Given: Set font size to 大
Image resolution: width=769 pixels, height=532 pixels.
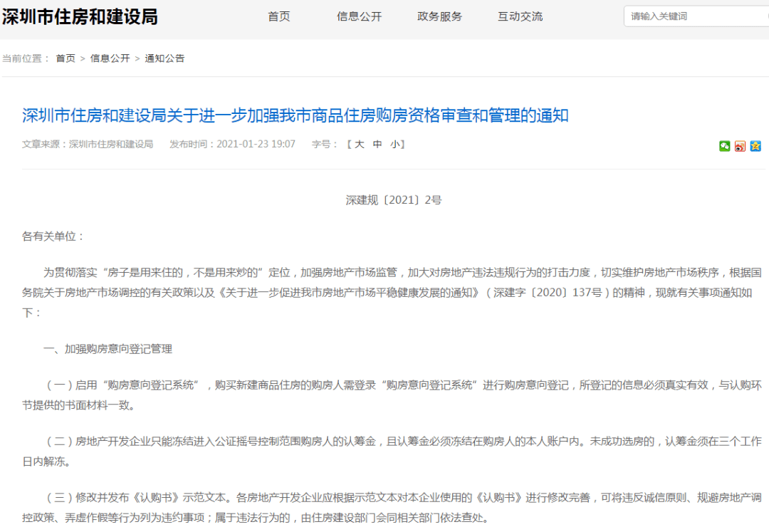Looking at the screenshot, I should 360,144.
